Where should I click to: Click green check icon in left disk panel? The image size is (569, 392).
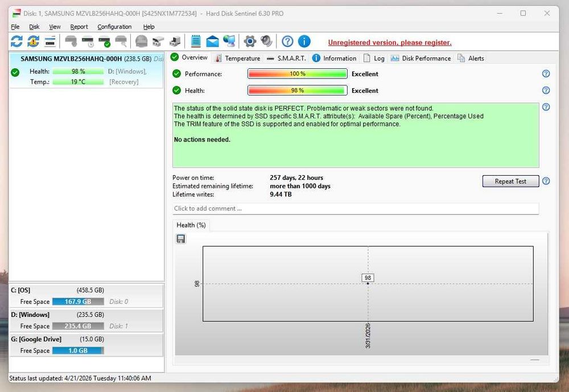point(15,72)
